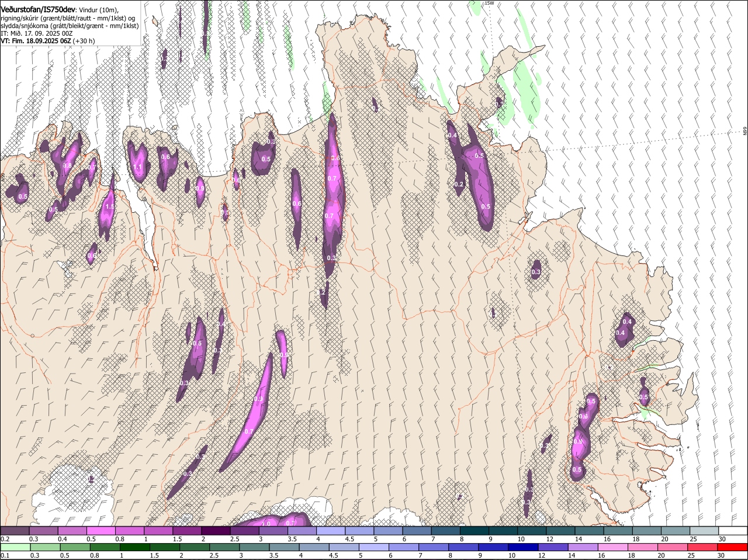This screenshot has height=560, width=748.
Task: Click the 'N99' label on the right edge
Action: (745, 132)
